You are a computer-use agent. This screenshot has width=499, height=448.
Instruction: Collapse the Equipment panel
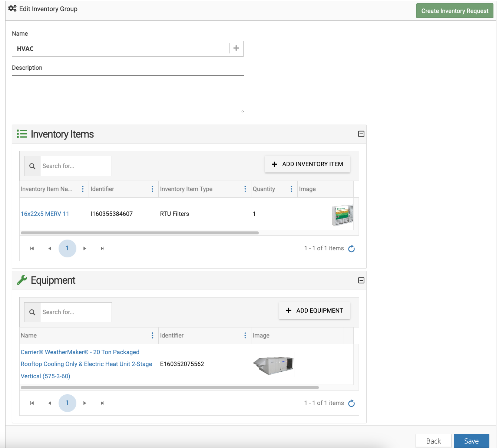(x=361, y=280)
